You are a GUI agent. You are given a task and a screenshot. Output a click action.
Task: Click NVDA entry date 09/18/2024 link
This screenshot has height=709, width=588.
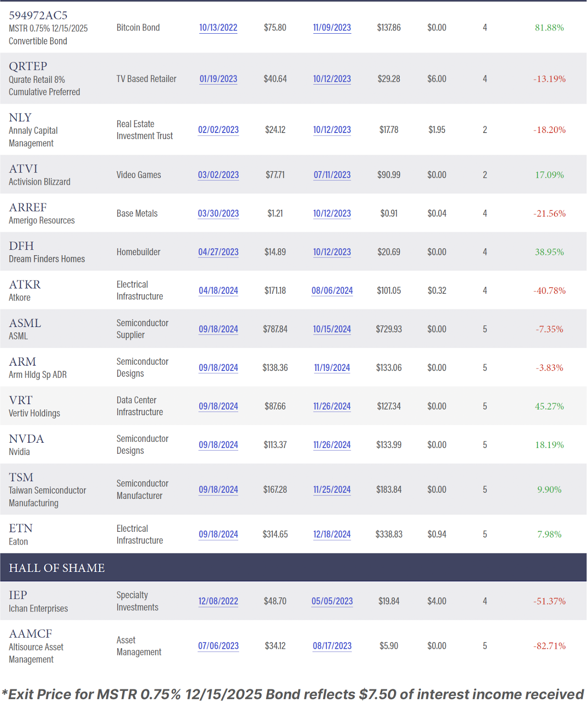(x=218, y=445)
